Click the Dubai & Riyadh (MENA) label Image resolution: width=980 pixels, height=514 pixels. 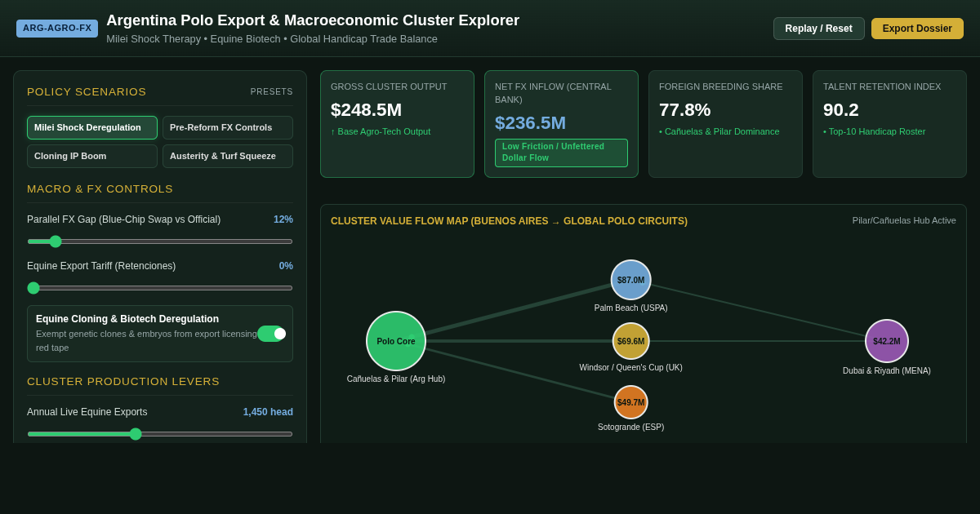click(887, 371)
